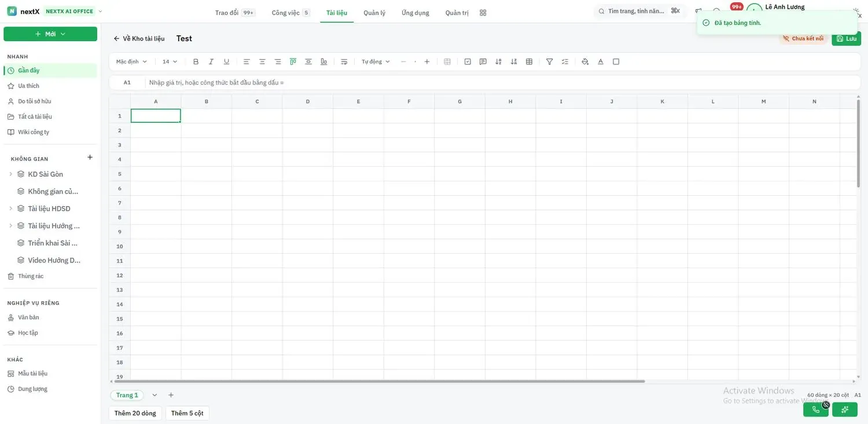Add a comment to the cell

pos(483,61)
